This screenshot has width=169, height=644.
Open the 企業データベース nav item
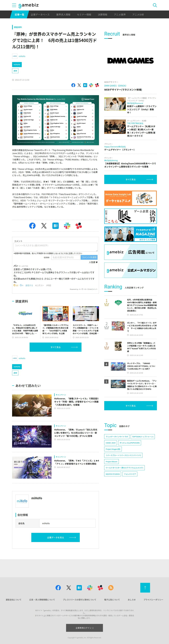pyautogui.click(x=40, y=14)
